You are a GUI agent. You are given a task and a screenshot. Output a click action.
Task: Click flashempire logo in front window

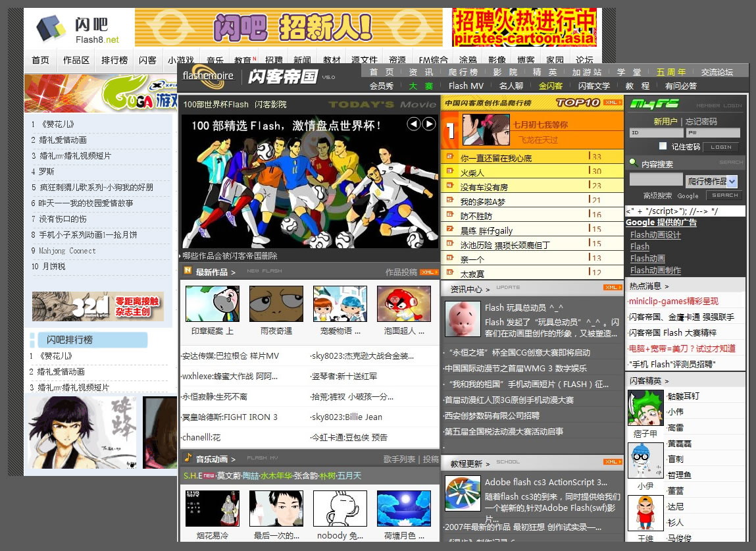pos(208,77)
